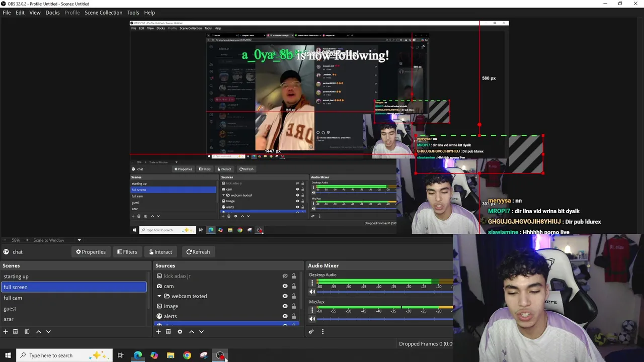The height and width of the screenshot is (362, 644).
Task: Select the full screen scene
Action: (x=74, y=287)
